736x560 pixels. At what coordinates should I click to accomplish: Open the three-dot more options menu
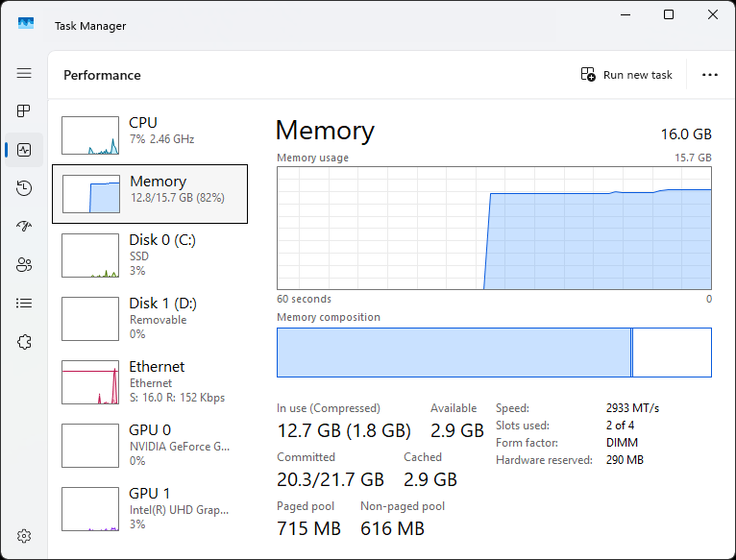(710, 75)
